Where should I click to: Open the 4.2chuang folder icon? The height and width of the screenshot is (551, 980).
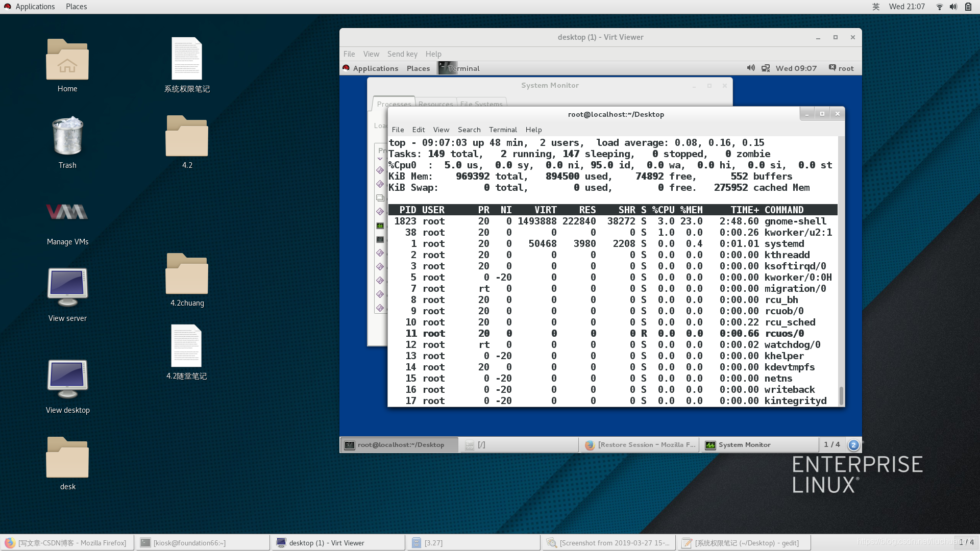[187, 273]
